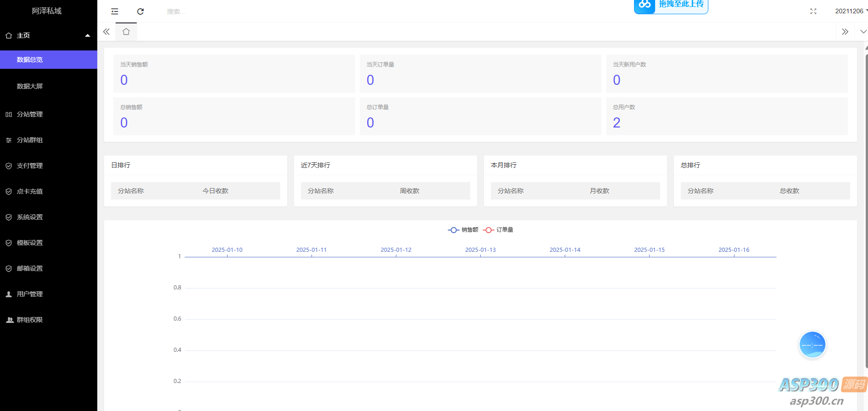
Task: Select 数据总览 in the sidebar
Action: (x=30, y=60)
